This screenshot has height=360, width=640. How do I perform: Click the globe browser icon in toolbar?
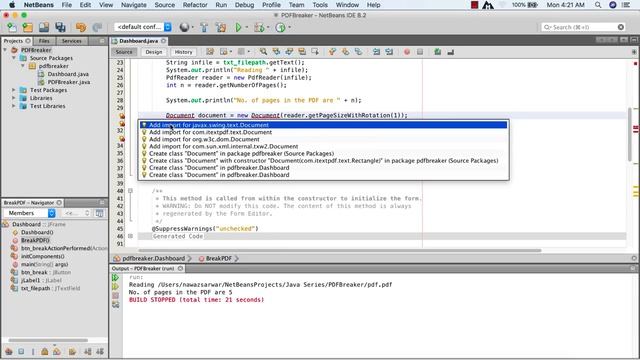coord(184,27)
